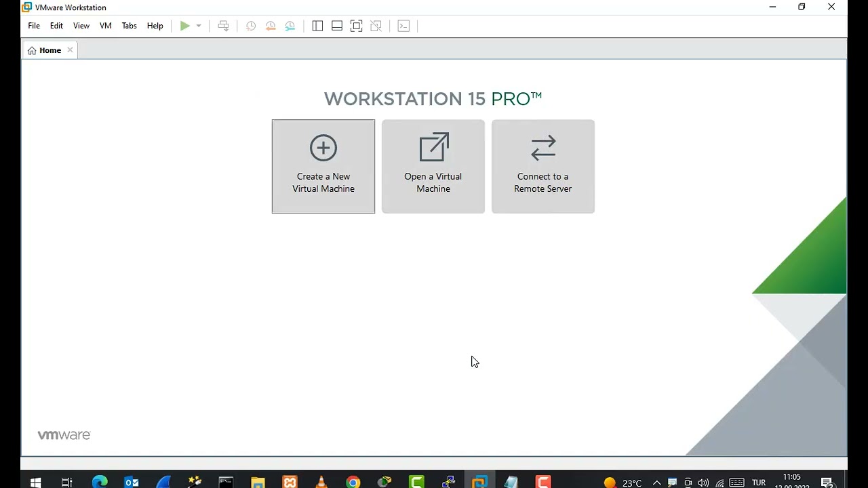Click the console view toolbar icon
The width and height of the screenshot is (868, 488).
click(x=403, y=26)
